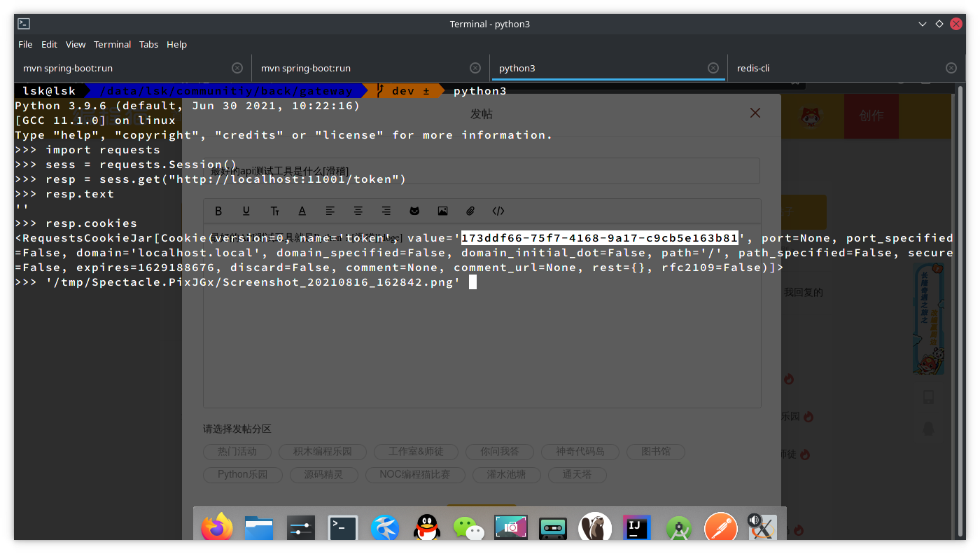Launch Android Studio from the dock

click(679, 527)
